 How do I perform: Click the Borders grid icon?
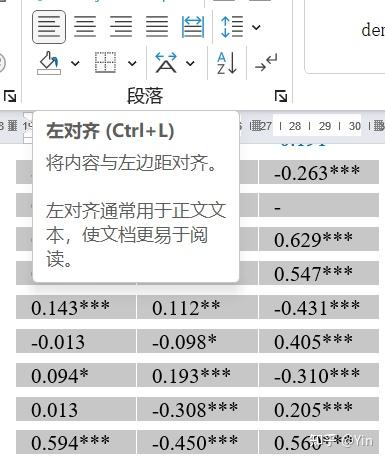pyautogui.click(x=105, y=63)
